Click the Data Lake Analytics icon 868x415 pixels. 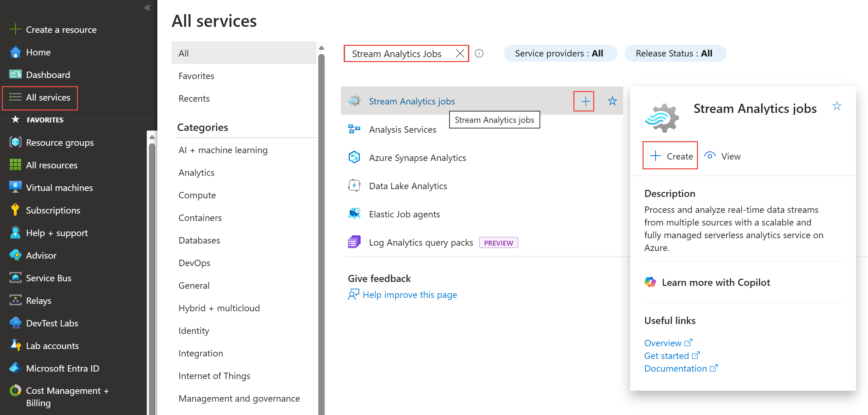(x=354, y=185)
